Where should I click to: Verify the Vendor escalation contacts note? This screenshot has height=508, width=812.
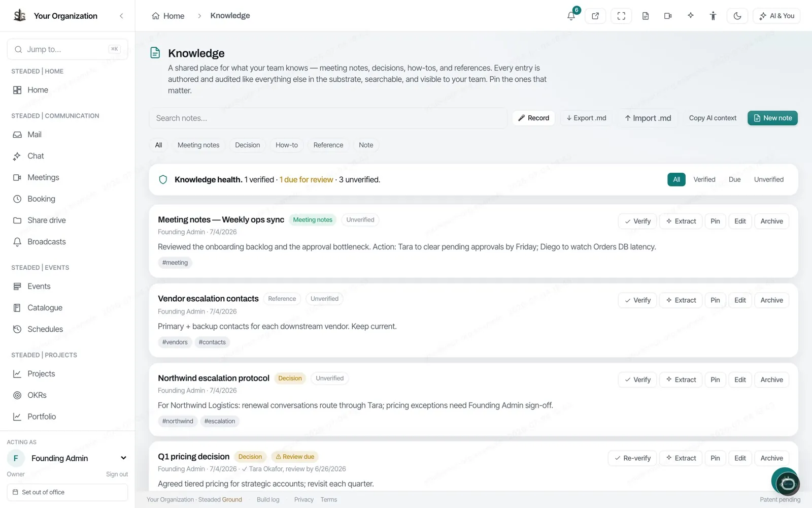pyautogui.click(x=637, y=300)
